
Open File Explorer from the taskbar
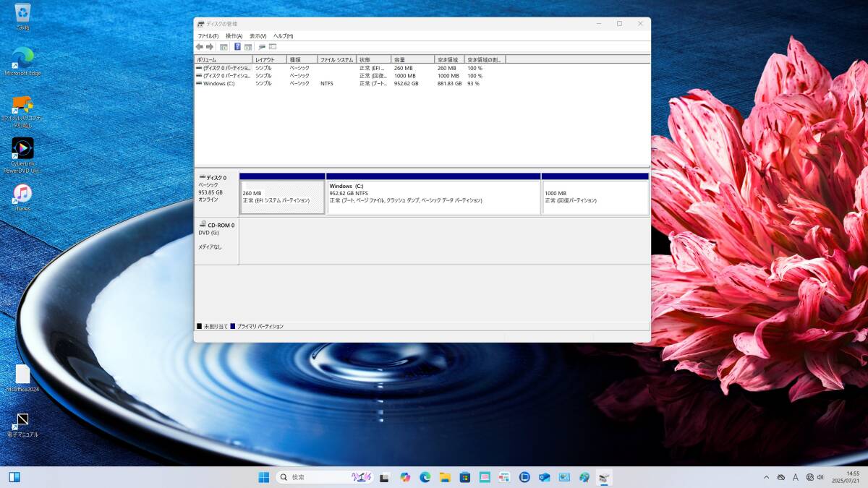click(445, 477)
